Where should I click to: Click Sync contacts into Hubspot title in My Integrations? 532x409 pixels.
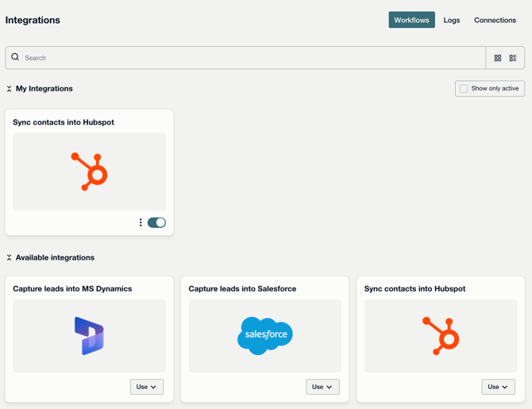(x=64, y=122)
